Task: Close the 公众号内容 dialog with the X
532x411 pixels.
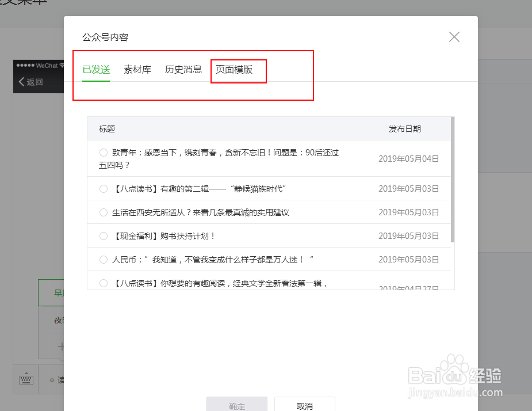Action: 454,36
